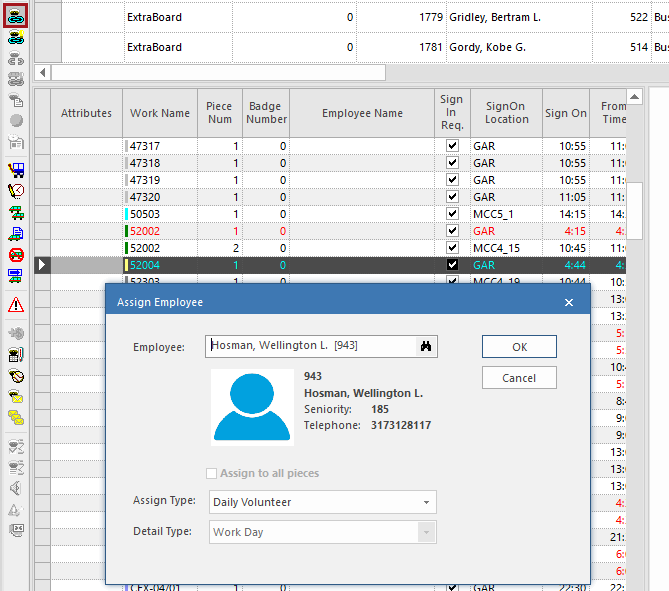The width and height of the screenshot is (669, 591).
Task: Click the blue arrow over bus icon
Action: [x=16, y=276]
